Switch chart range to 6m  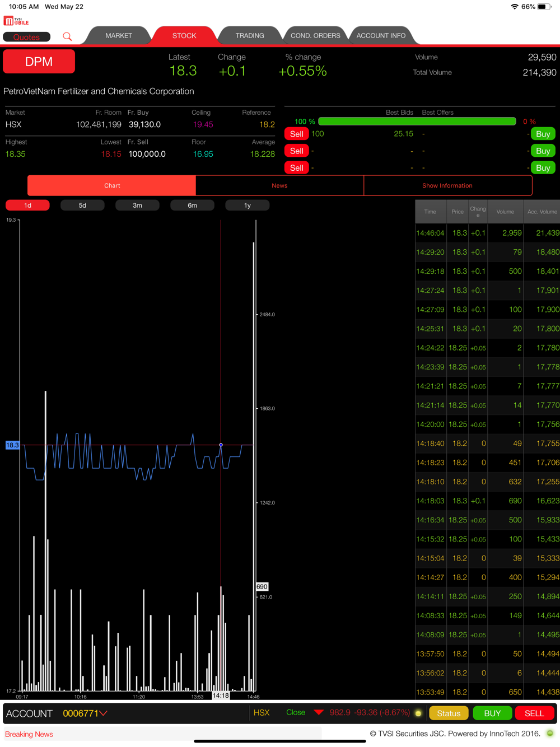[192, 206]
